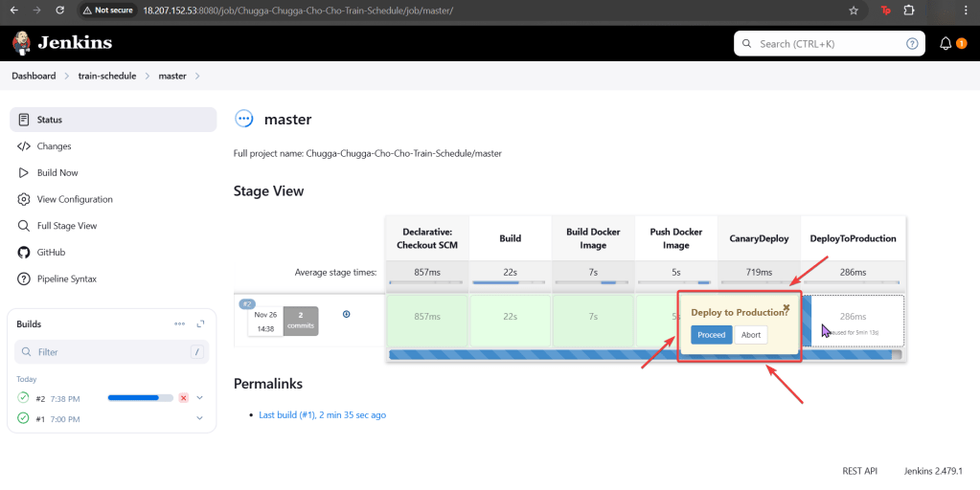
Task: Click the search help question-mark icon
Action: [x=912, y=44]
